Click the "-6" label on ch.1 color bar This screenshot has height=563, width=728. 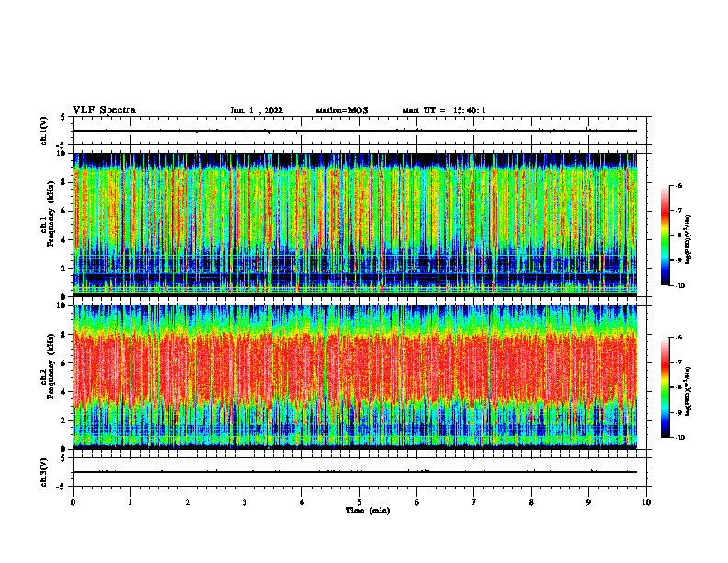tap(679, 185)
